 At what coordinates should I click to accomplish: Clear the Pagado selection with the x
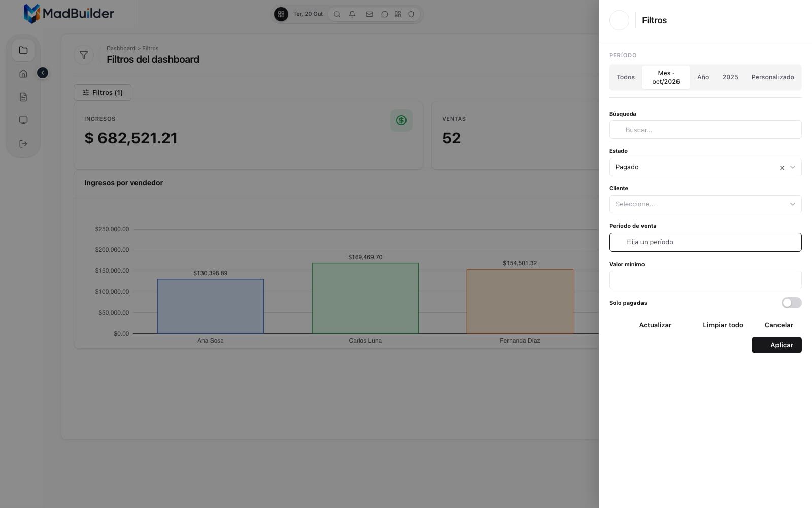click(782, 168)
